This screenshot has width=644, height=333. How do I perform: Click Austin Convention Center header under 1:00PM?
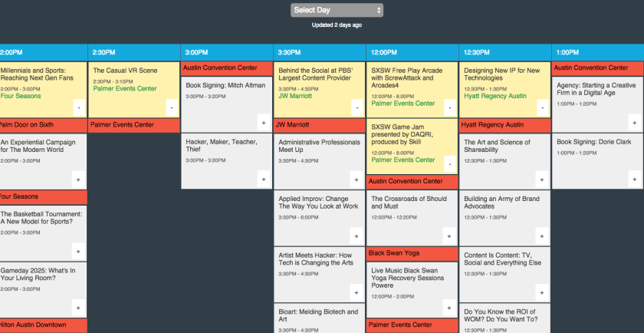597,68
